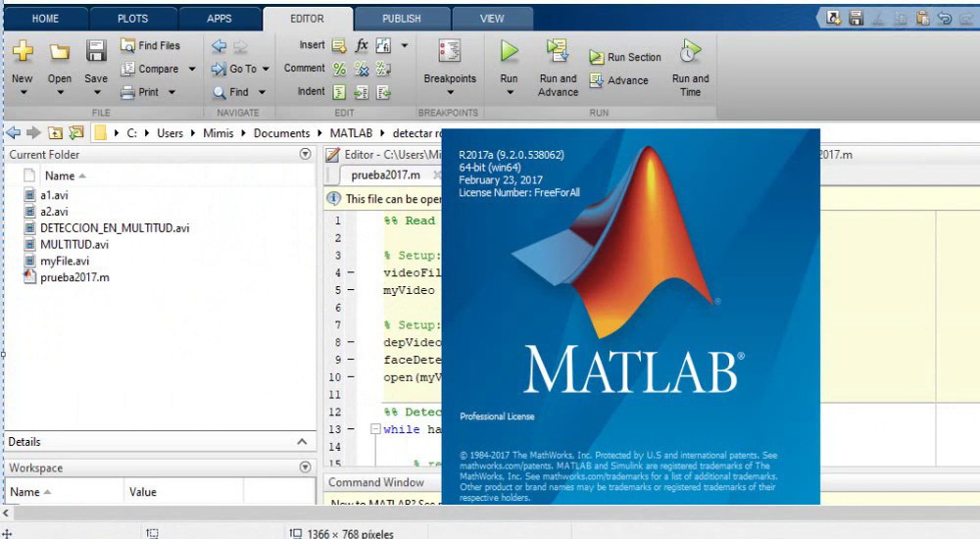The image size is (980, 539).
Task: Switch to the PUBLISH tab
Action: (401, 19)
